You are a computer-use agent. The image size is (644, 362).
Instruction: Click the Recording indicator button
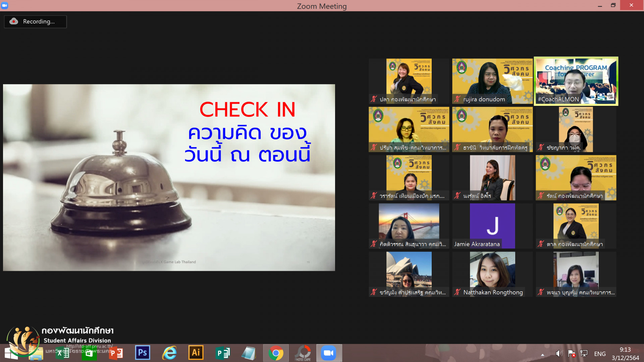[x=35, y=21]
